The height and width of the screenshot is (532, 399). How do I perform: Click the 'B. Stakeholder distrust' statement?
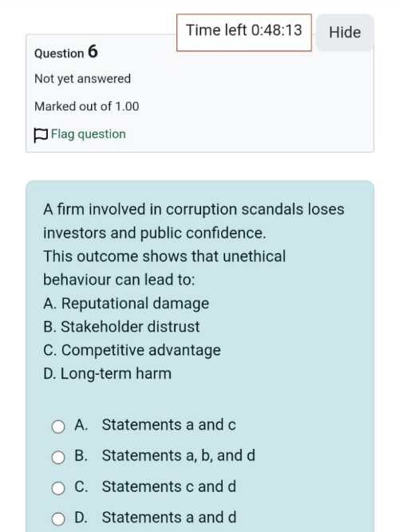(x=121, y=327)
